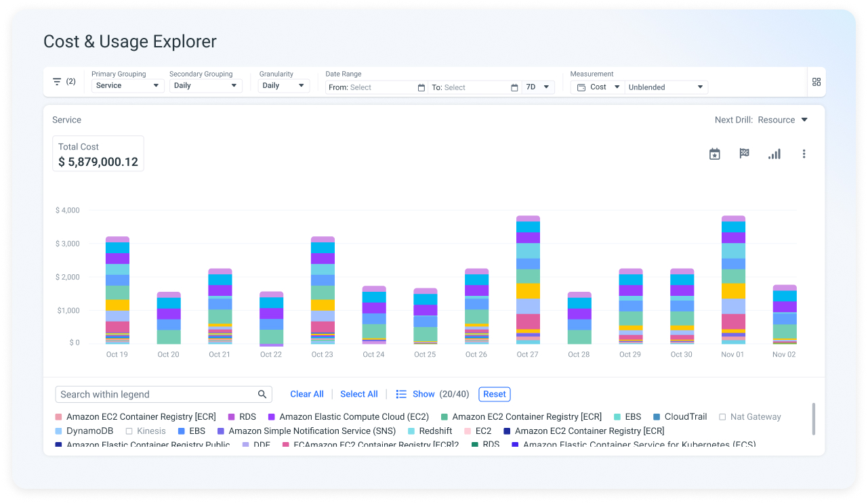Click the grid layout icon at top right

click(x=816, y=81)
